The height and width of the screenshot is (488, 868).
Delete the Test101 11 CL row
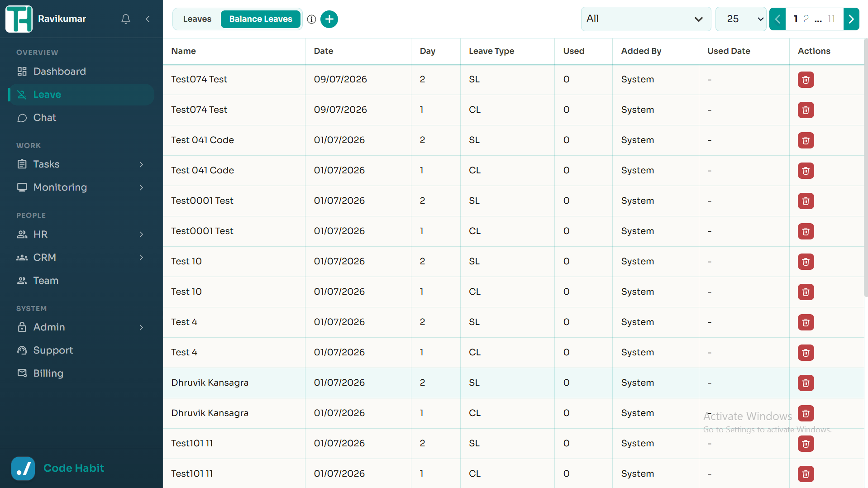[x=806, y=474]
